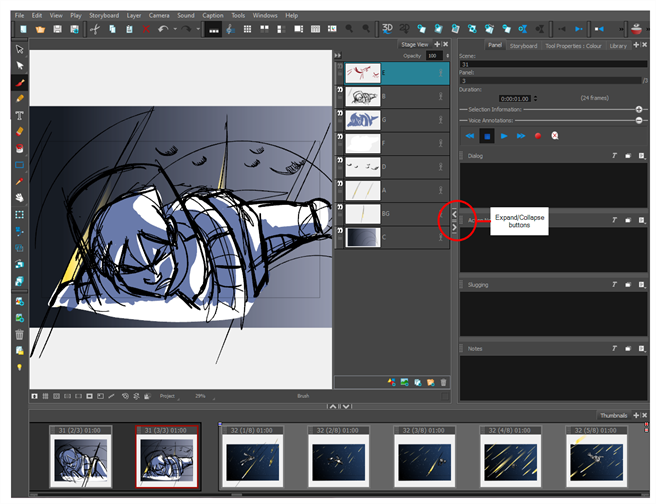This screenshot has height=504, width=656.
Task: Open the File menu
Action: coord(19,15)
